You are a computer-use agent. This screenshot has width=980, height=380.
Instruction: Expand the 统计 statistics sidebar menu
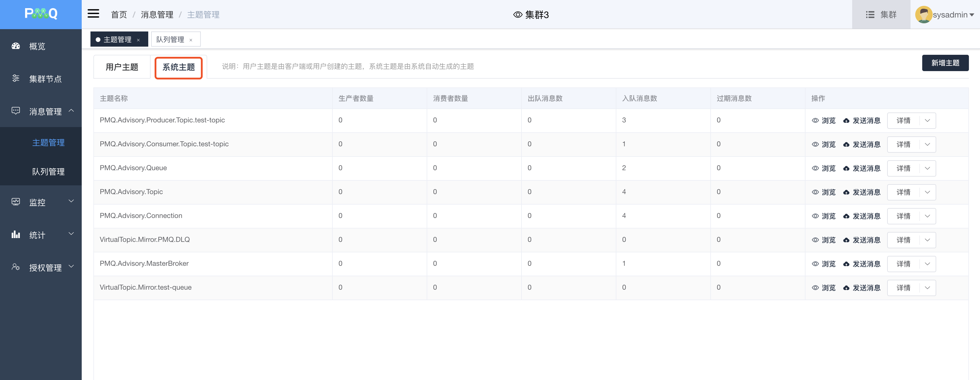pos(71,234)
